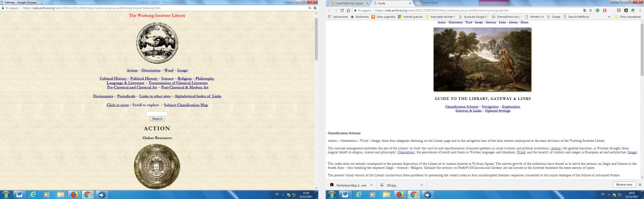Viewport: 644px width, 199px height.
Task: Open the ScienceDirect.com bookmark
Action: click(506, 17)
